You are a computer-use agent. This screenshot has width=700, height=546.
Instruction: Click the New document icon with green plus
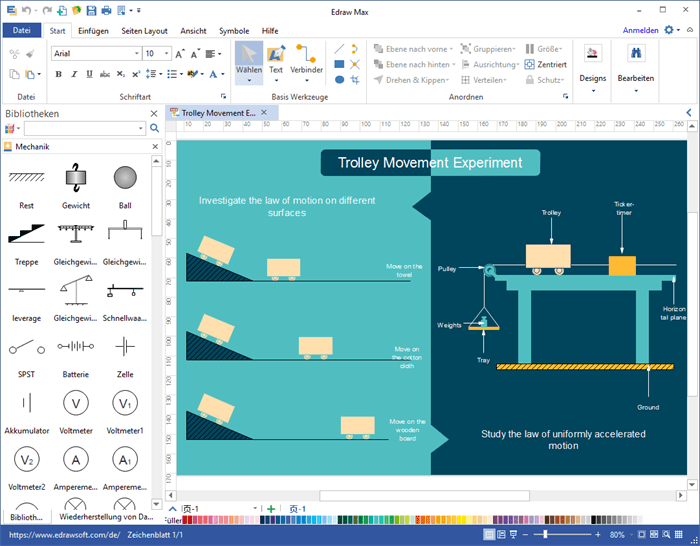[x=62, y=10]
